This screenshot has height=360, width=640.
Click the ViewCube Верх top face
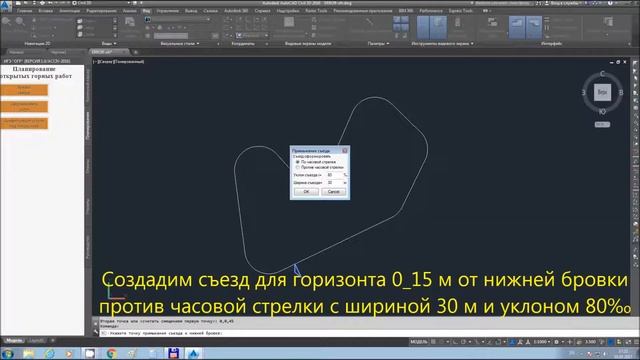pos(602,92)
